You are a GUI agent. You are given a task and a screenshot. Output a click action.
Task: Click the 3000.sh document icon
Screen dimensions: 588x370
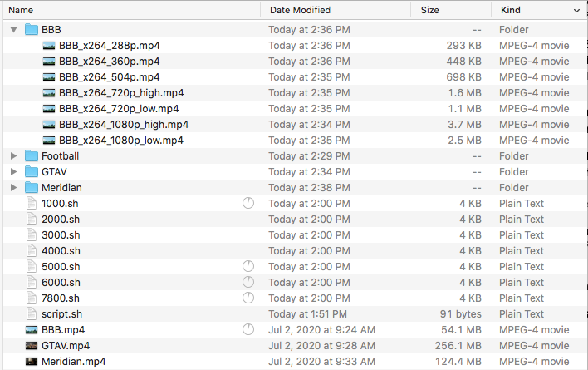click(x=32, y=234)
